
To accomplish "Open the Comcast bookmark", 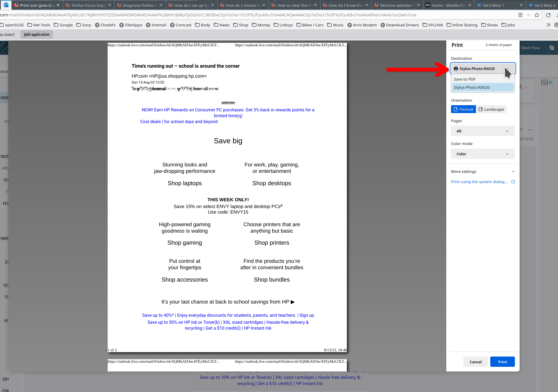I will (181, 25).
